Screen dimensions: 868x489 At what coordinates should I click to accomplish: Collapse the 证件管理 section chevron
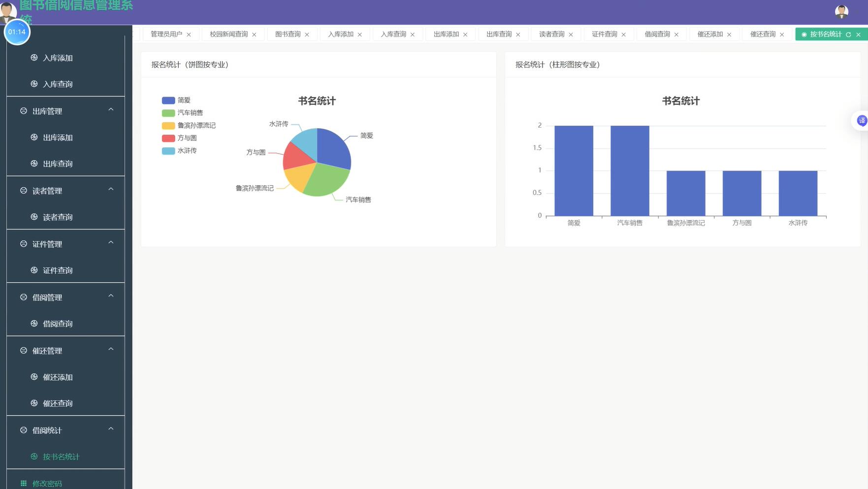click(x=111, y=242)
